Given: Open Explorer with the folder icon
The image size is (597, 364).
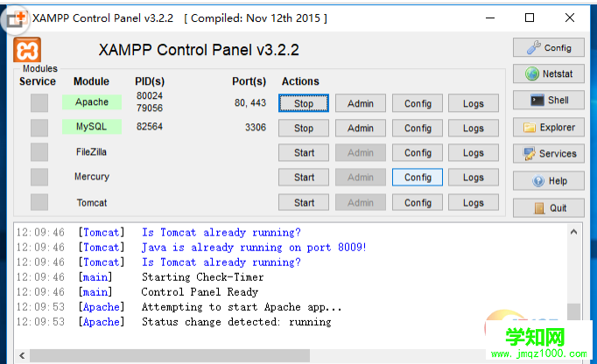Looking at the screenshot, I should click(548, 127).
